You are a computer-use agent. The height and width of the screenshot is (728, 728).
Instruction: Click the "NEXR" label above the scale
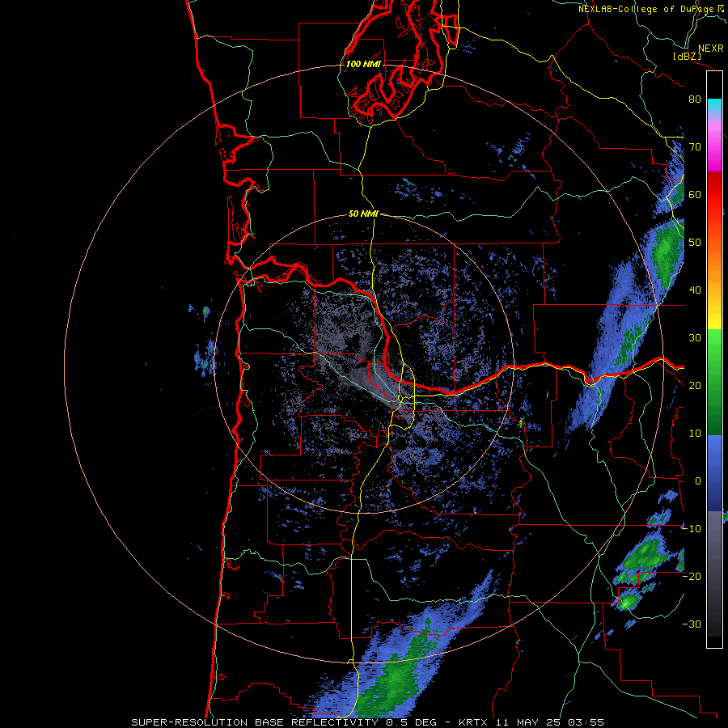[x=711, y=49]
